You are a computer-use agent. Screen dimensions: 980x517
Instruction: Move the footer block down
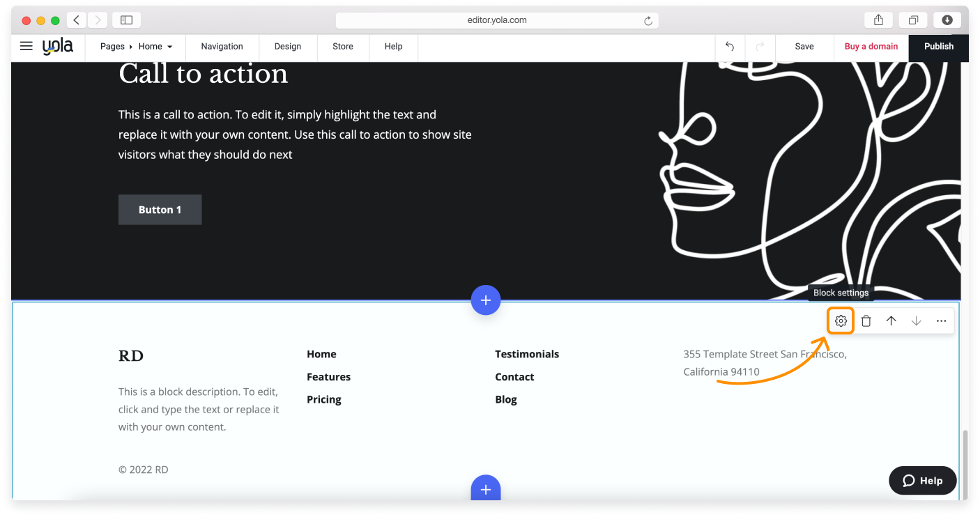pos(916,321)
